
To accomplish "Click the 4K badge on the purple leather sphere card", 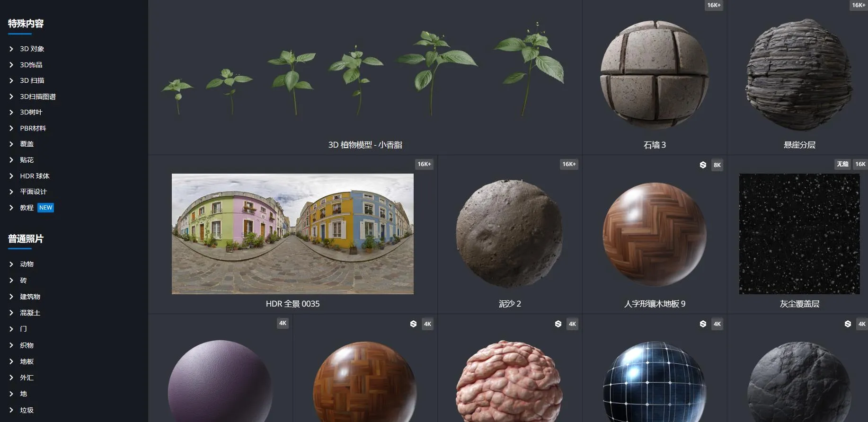I will click(283, 323).
